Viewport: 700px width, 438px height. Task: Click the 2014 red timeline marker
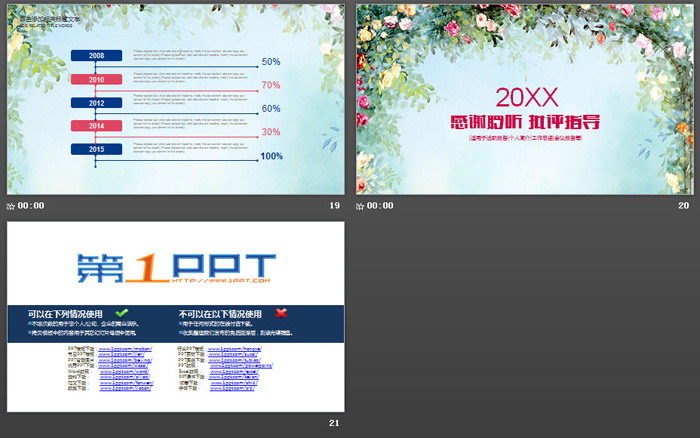point(96,126)
